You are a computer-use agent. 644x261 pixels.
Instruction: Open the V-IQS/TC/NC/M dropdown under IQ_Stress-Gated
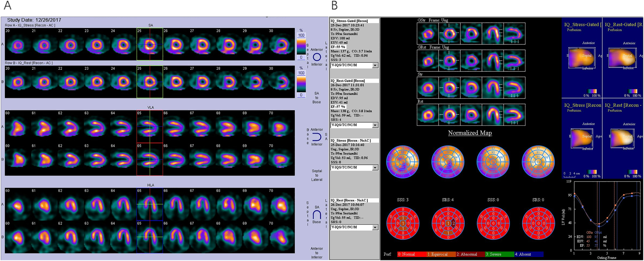375,65
